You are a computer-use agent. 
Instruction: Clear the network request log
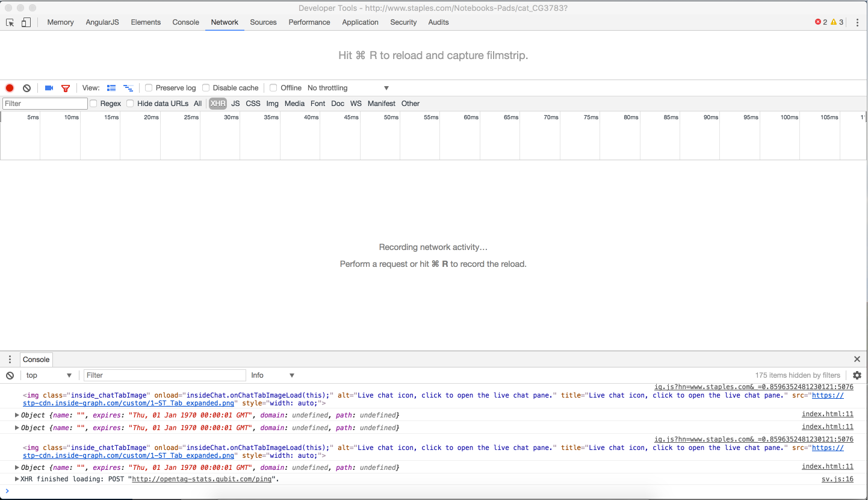pos(26,87)
